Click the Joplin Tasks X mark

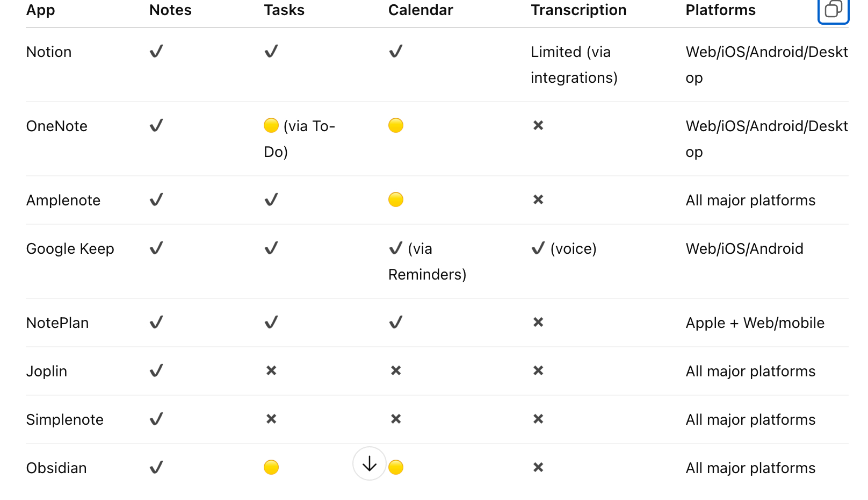click(271, 371)
